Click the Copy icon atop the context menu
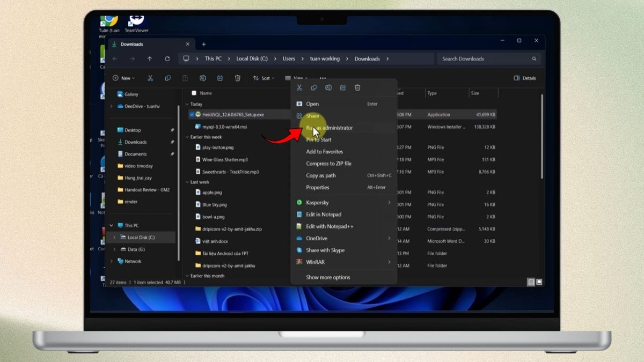The width and height of the screenshot is (644, 362). (x=314, y=88)
